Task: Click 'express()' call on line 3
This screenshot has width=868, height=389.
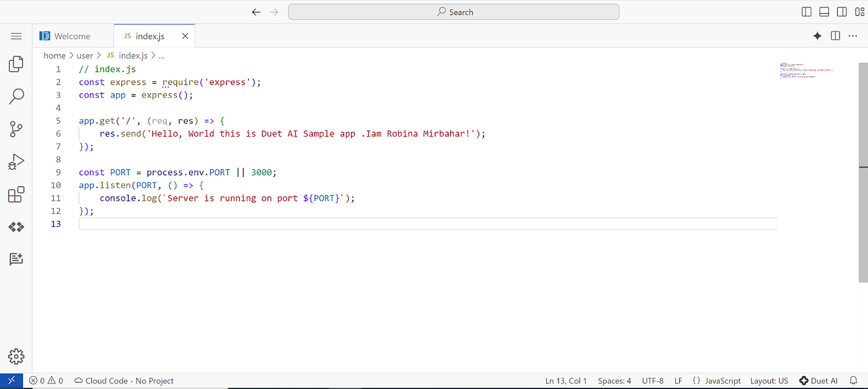Action: coord(165,95)
